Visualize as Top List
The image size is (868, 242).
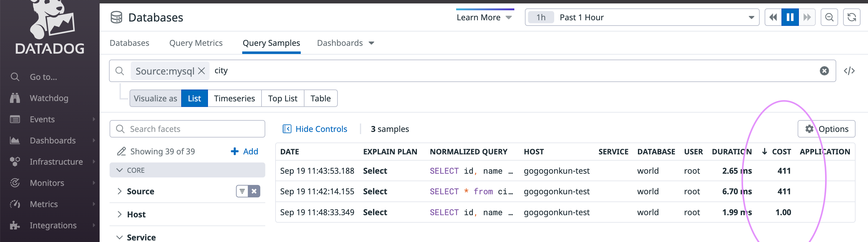point(283,98)
